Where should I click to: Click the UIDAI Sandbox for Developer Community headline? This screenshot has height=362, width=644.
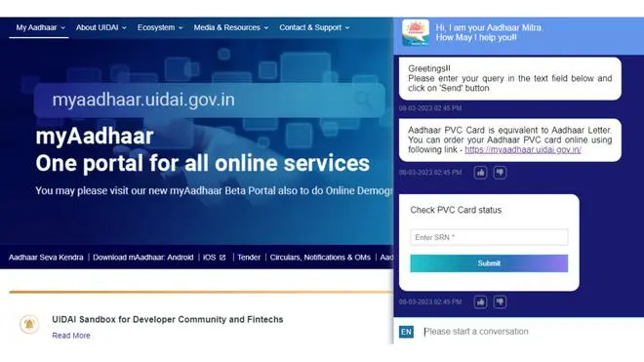point(168,320)
